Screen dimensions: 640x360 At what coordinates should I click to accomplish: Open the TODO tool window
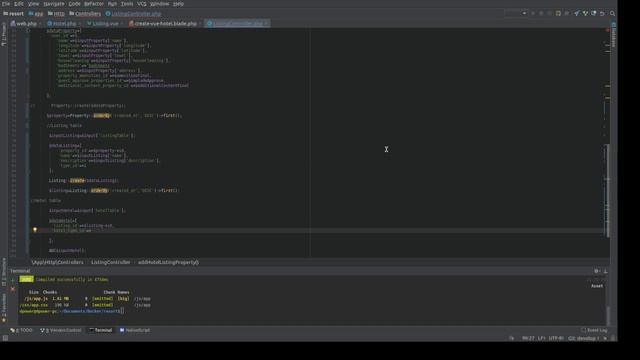pyautogui.click(x=21, y=330)
